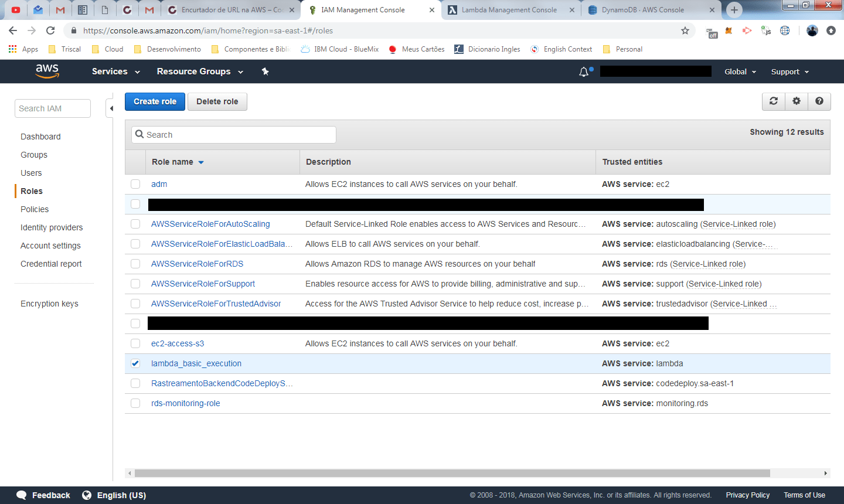
Task: Open the lambda_basic_execution role link
Action: (x=196, y=363)
